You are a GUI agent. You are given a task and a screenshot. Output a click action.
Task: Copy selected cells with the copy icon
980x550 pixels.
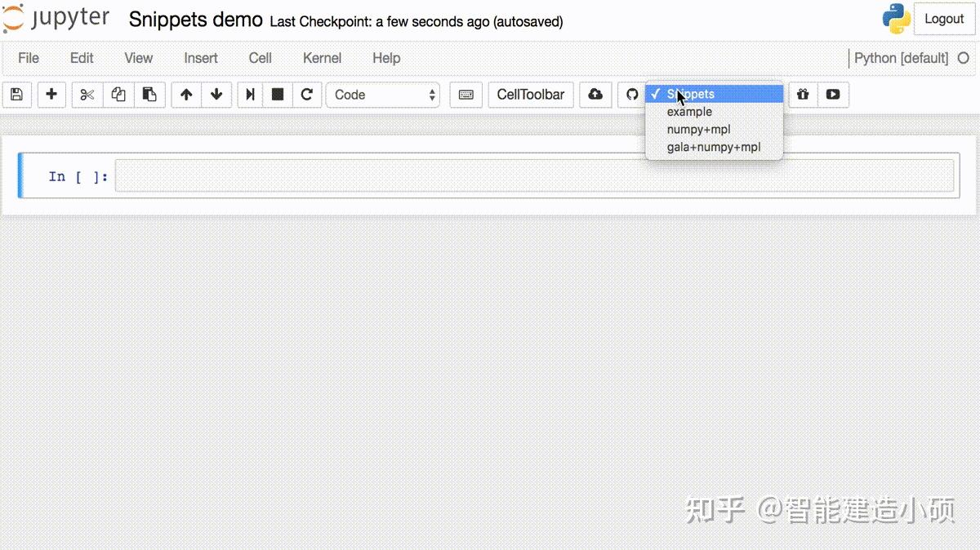pos(118,95)
